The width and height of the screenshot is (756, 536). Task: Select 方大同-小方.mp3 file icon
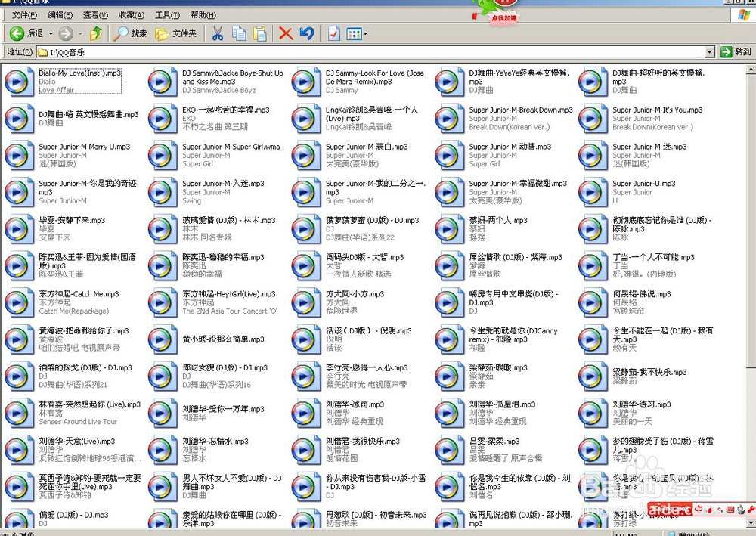tap(305, 302)
